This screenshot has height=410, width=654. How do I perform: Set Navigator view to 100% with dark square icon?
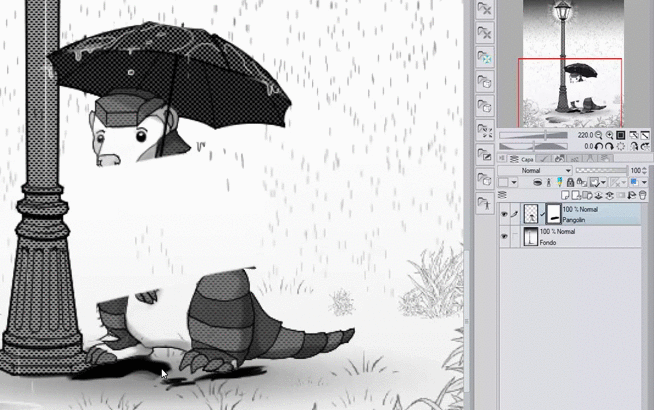pyautogui.click(x=621, y=135)
